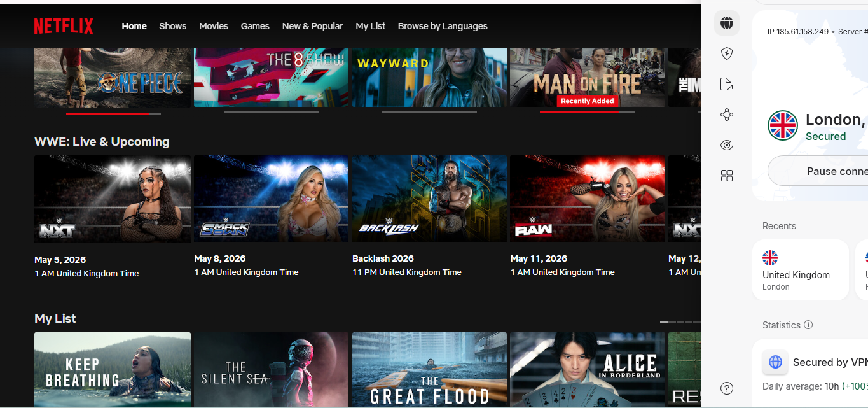Click the Daily average: 10h text
Screen dimensions: 868x408
coord(801,386)
